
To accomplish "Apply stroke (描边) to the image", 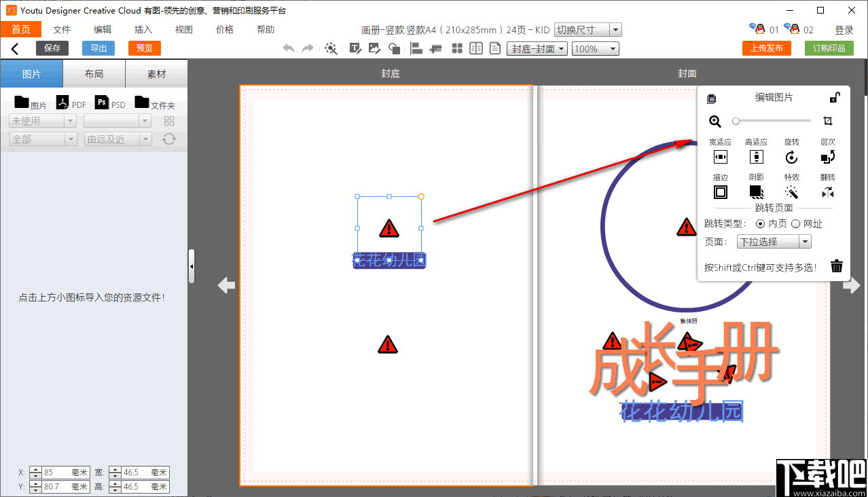I will click(x=721, y=192).
